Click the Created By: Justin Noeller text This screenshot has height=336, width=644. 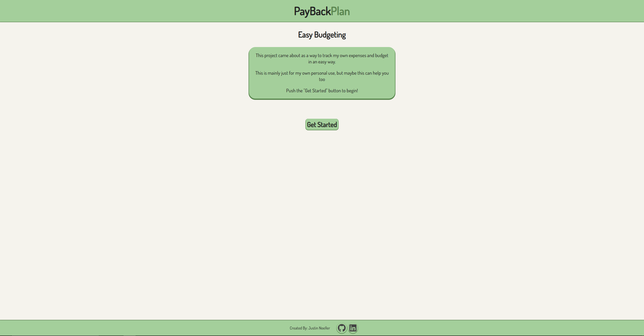tap(310, 328)
